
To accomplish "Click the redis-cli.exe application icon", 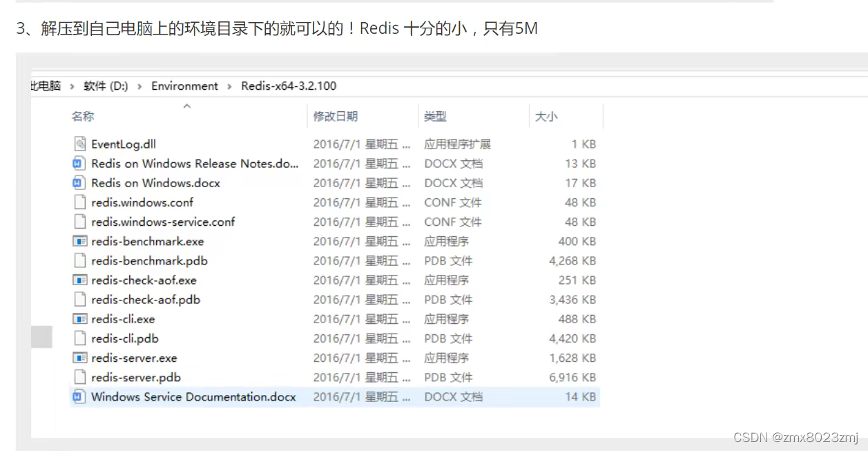I will (80, 319).
